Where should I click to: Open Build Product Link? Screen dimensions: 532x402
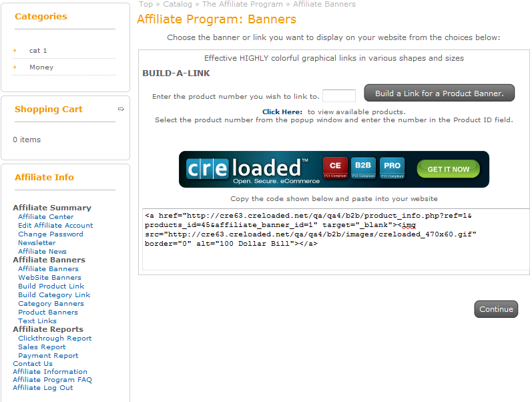point(51,286)
